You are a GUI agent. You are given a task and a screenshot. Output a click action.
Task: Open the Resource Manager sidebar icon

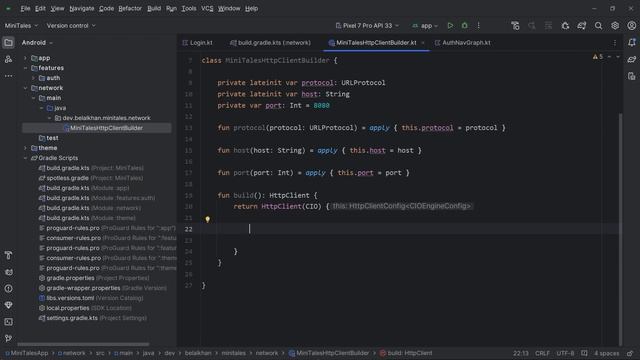[x=8, y=59]
